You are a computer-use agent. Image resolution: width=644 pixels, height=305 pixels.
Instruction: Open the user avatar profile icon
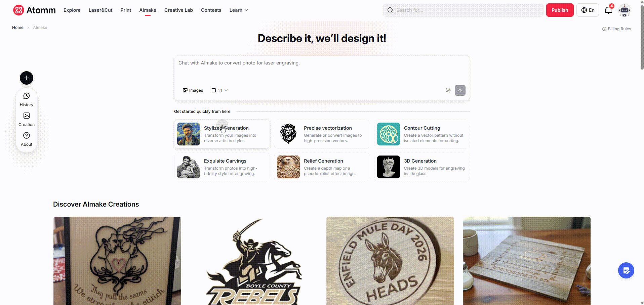click(625, 10)
